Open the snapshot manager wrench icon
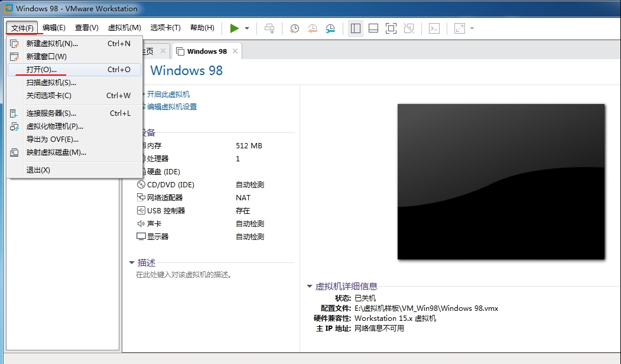 pyautogui.click(x=330, y=28)
